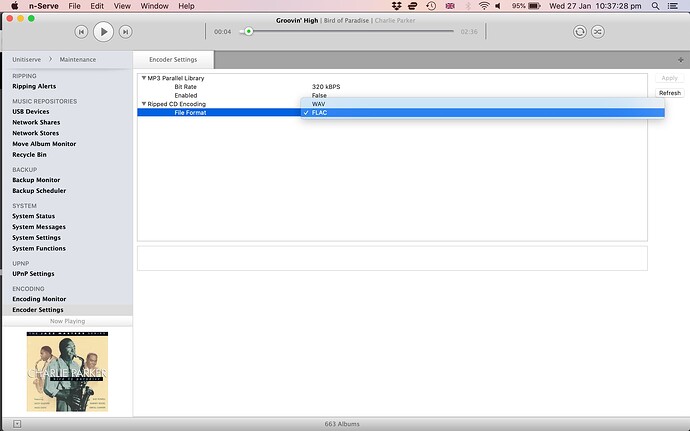Click the 663 Albums status text
The height and width of the screenshot is (431, 690).
(x=342, y=424)
